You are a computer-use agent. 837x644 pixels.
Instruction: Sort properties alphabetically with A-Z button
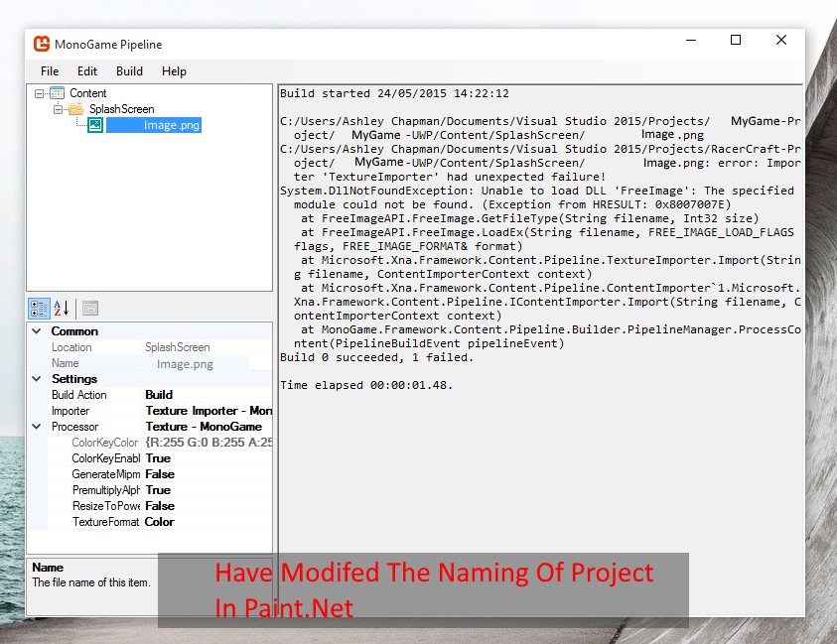[62, 309]
